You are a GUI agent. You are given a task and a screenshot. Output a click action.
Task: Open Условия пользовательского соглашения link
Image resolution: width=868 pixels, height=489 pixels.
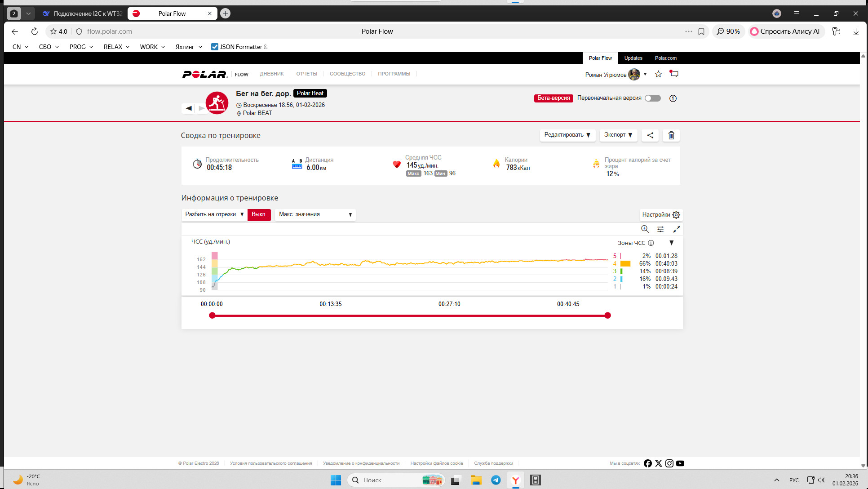coord(271,463)
